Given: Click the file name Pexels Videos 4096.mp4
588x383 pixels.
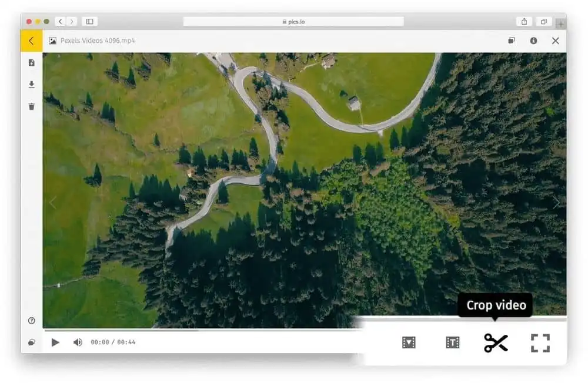Looking at the screenshot, I should click(x=98, y=41).
